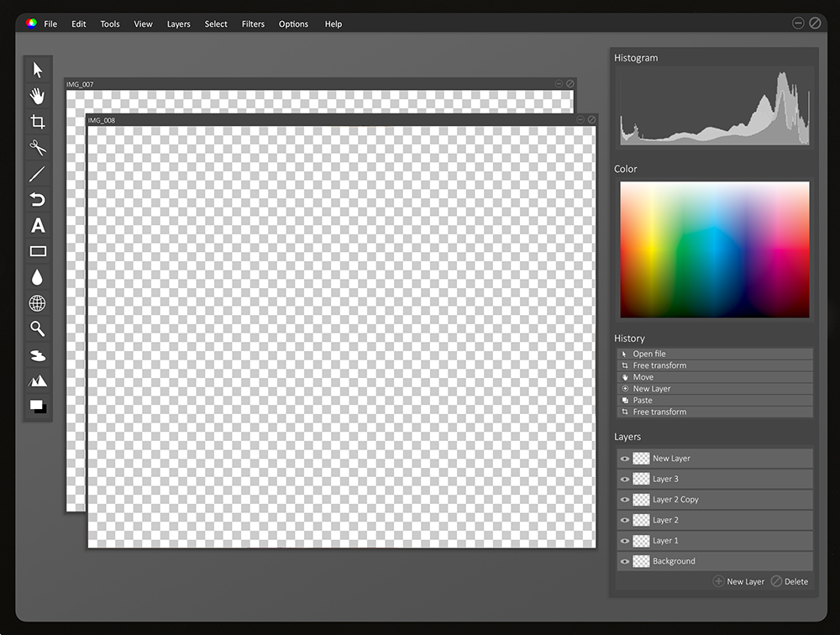Pick the Scissors cut tool
Image resolution: width=840 pixels, height=635 pixels.
38,148
